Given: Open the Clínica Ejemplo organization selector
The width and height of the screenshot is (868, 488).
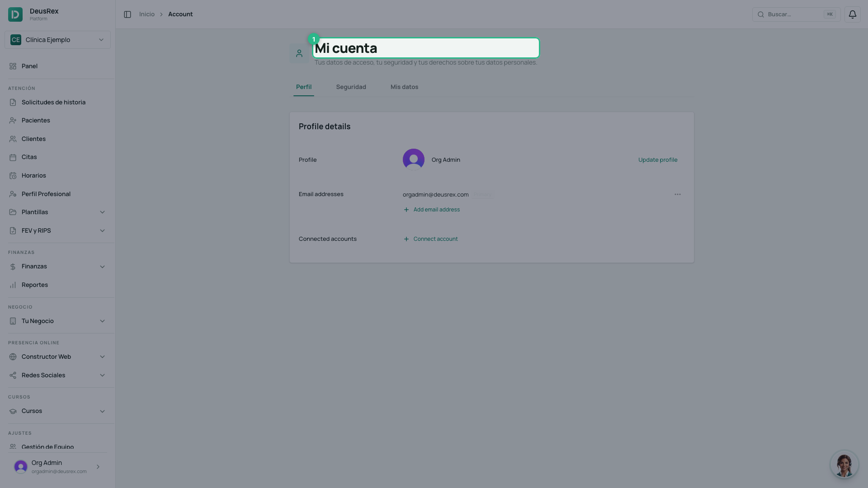Looking at the screenshot, I should 57,40.
